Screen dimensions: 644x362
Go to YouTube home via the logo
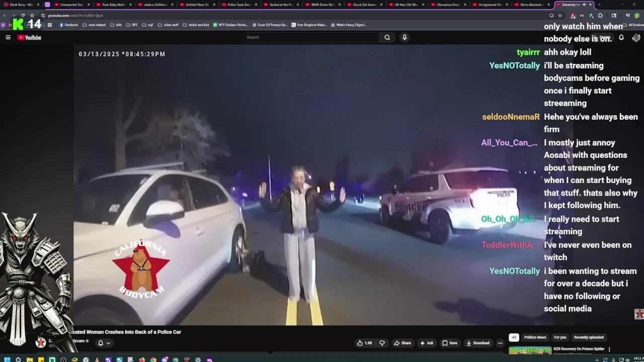(x=29, y=37)
